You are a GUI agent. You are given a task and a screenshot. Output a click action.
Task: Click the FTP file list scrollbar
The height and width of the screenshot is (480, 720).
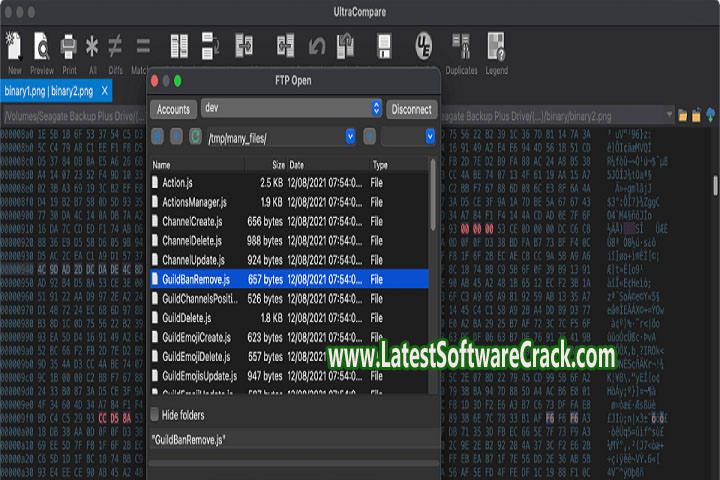pos(433,194)
